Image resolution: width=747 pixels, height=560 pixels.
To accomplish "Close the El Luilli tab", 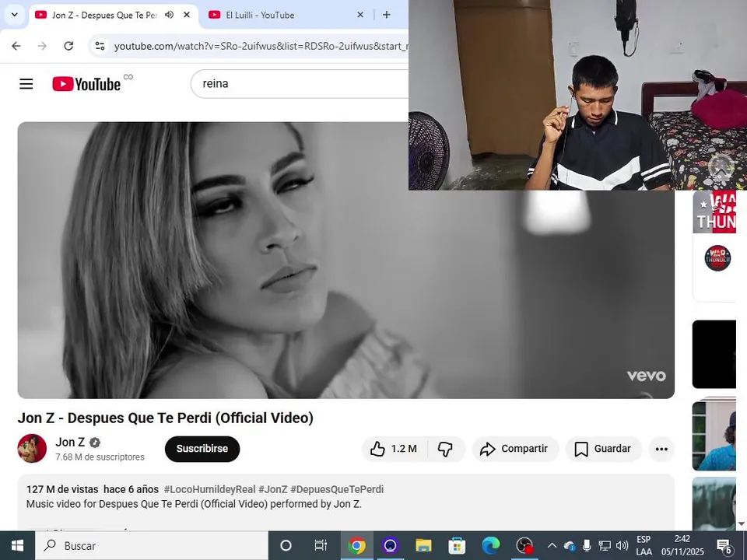I will [x=360, y=15].
